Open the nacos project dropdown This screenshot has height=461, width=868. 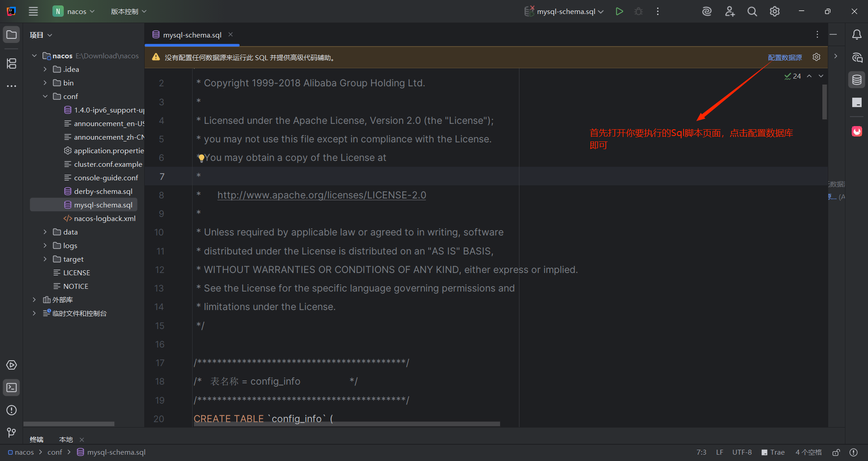point(74,11)
